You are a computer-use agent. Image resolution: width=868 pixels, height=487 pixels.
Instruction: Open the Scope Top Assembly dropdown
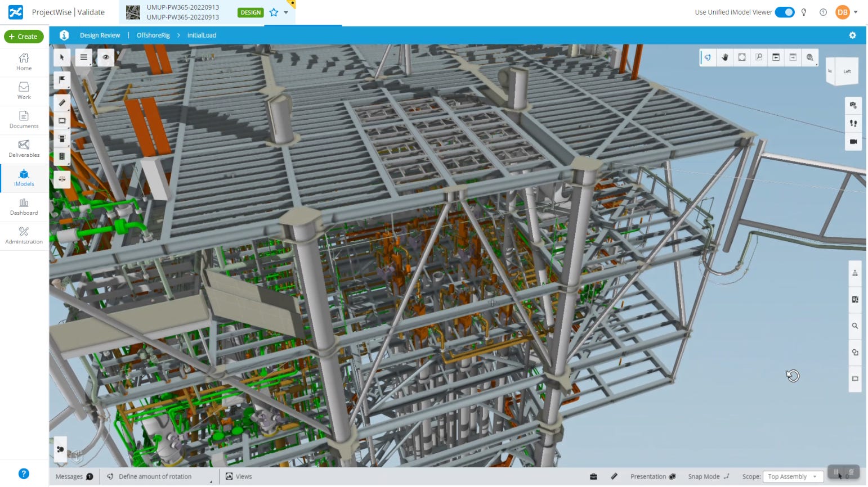click(793, 477)
